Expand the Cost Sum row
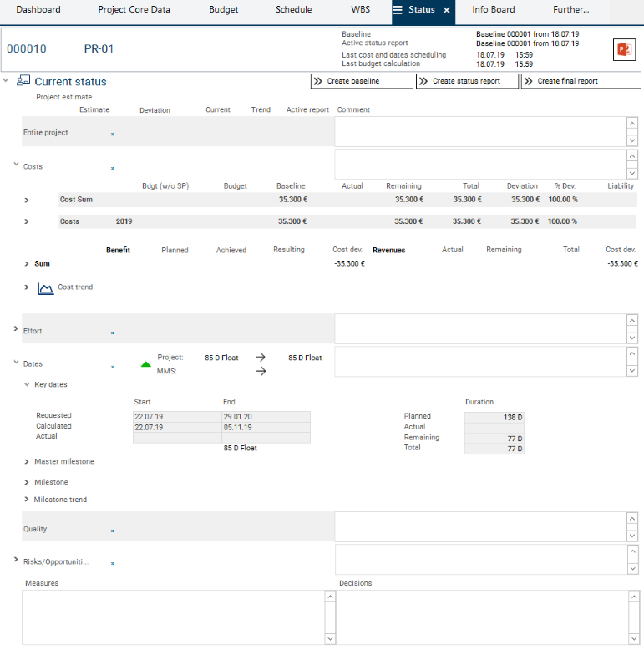Viewport: 644px width, 650px height. pyautogui.click(x=26, y=201)
